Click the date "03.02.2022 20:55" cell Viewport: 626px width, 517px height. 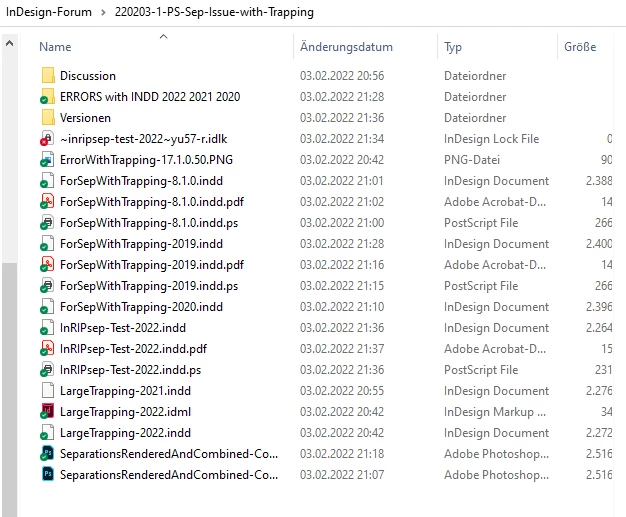342,391
